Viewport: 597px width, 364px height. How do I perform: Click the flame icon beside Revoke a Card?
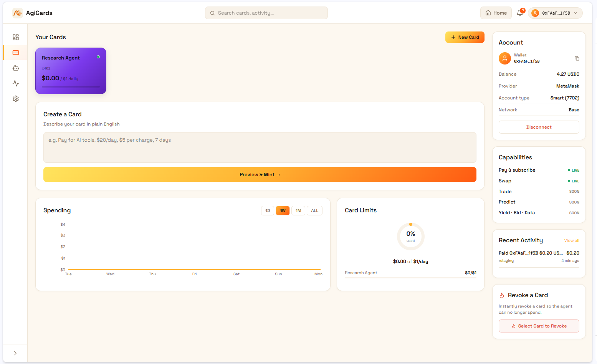(x=502, y=295)
